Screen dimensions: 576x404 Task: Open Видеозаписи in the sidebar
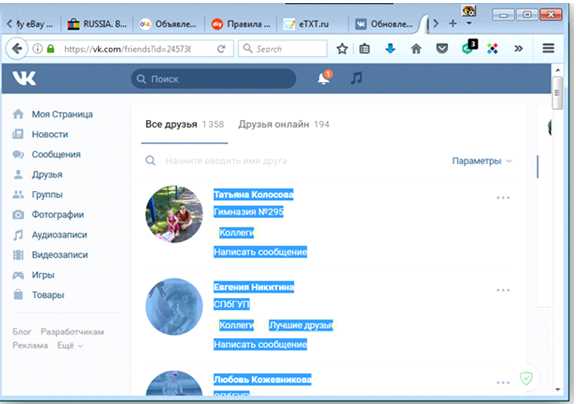(50, 255)
